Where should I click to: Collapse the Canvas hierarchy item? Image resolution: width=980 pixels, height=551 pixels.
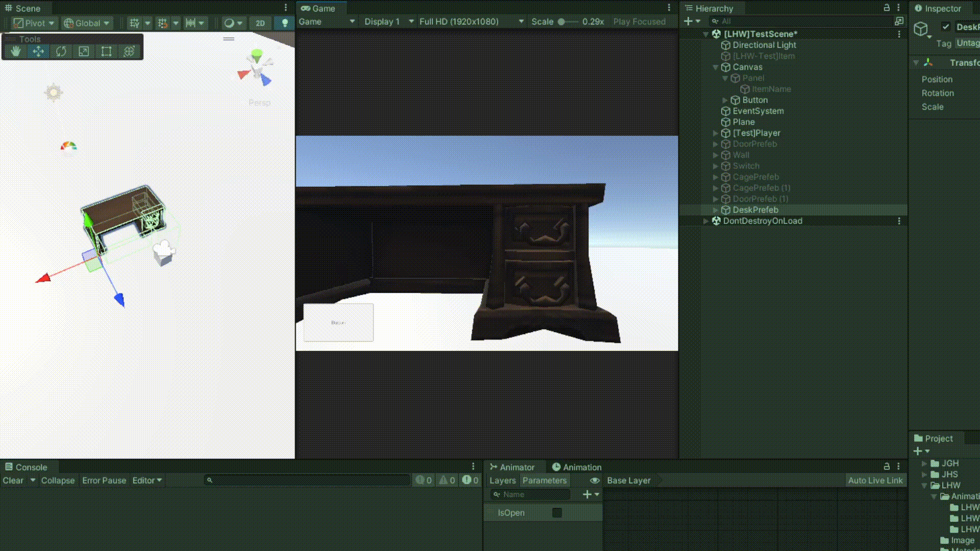716,67
